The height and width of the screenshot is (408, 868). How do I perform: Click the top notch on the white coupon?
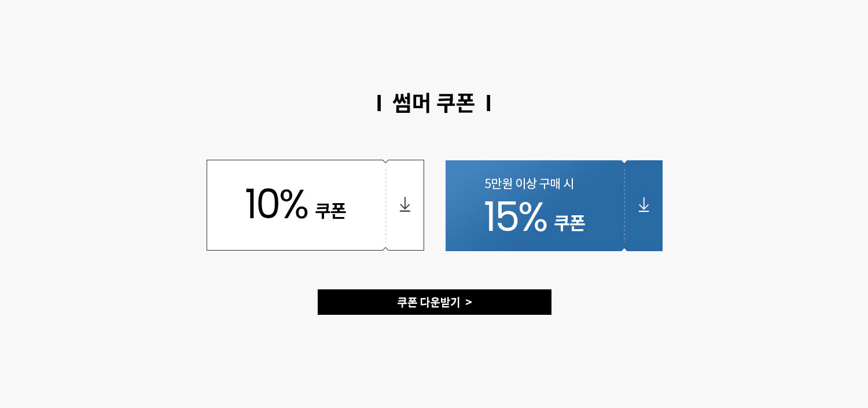coord(386,161)
